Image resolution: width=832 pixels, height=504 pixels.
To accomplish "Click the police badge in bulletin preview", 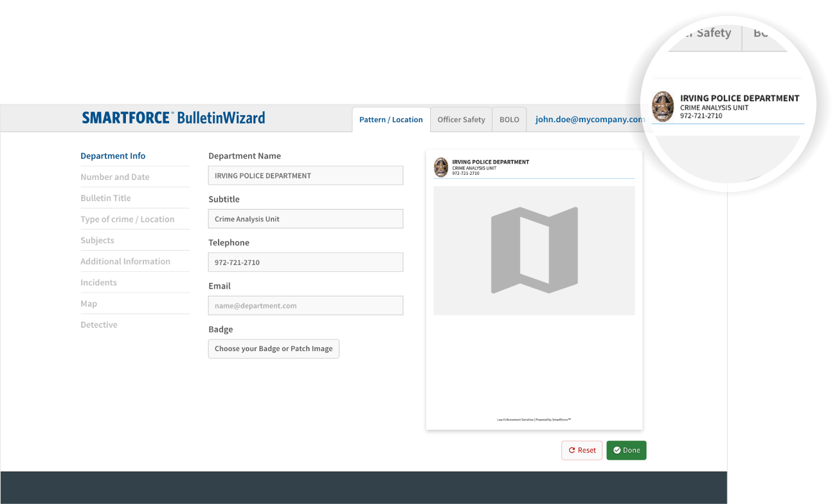I will (x=441, y=167).
